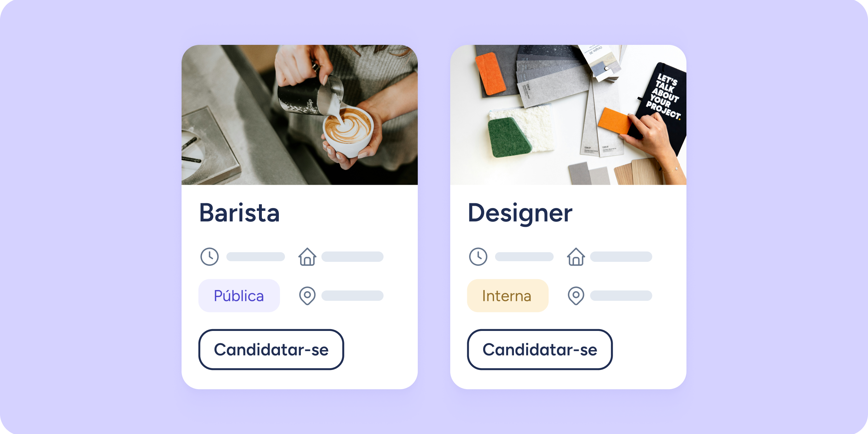Click the location placeholder beside Barista pin
This screenshot has width=868, height=434.
click(352, 295)
